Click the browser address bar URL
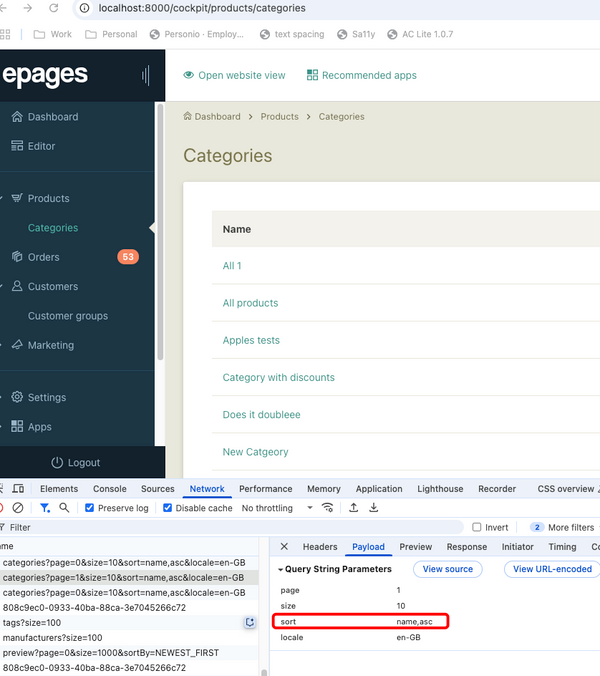Image resolution: width=600 pixels, height=676 pixels. pyautogui.click(x=202, y=8)
